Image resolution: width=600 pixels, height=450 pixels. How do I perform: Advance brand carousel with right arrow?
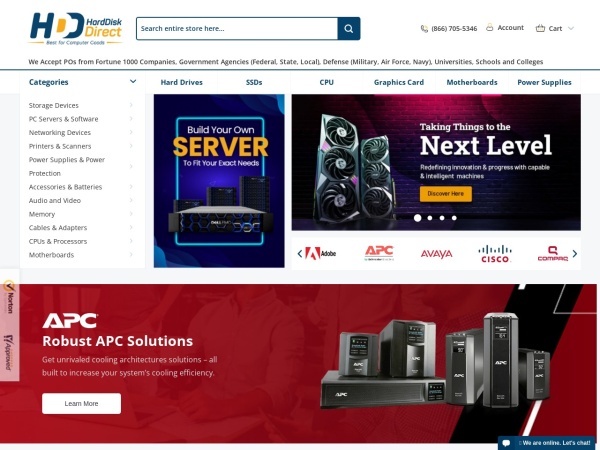[574, 254]
